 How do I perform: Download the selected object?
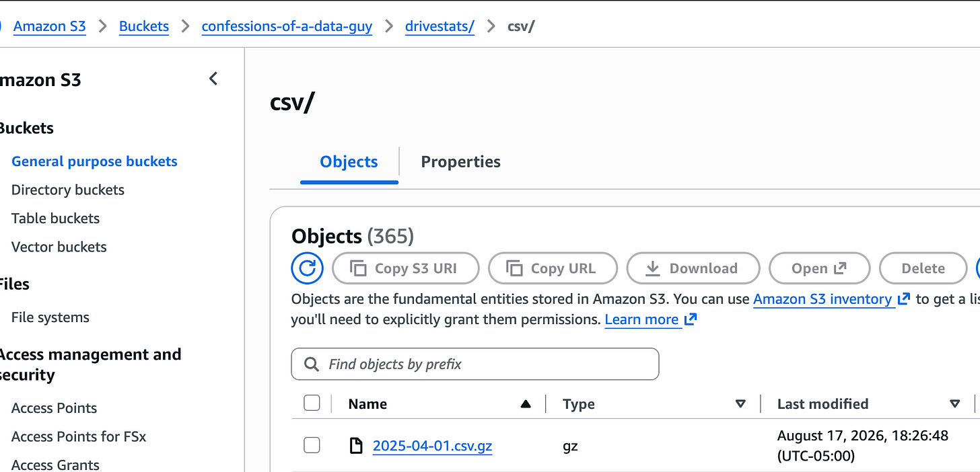[x=693, y=268]
